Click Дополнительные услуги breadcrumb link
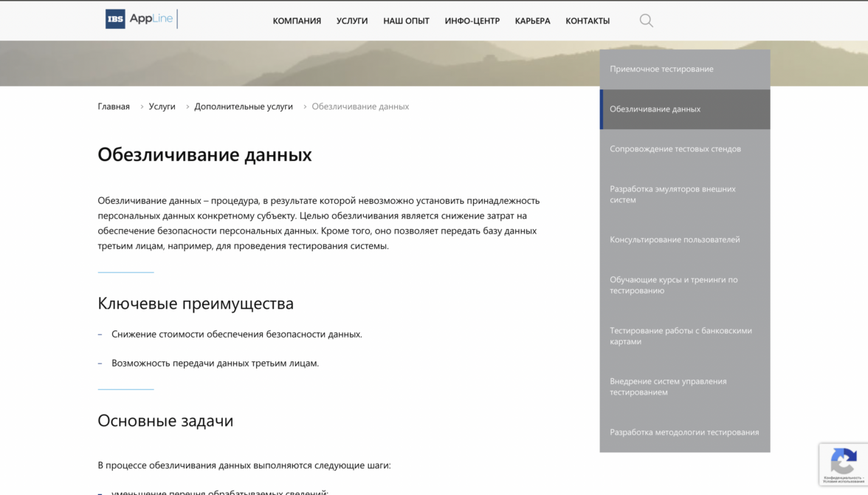The image size is (868, 495). tap(244, 106)
